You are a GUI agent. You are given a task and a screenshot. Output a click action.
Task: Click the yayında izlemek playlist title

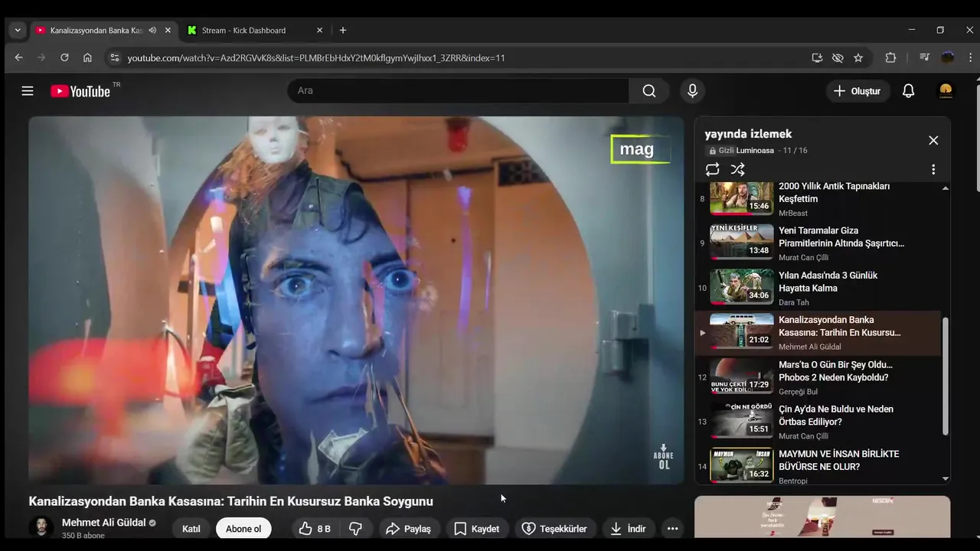coord(748,134)
